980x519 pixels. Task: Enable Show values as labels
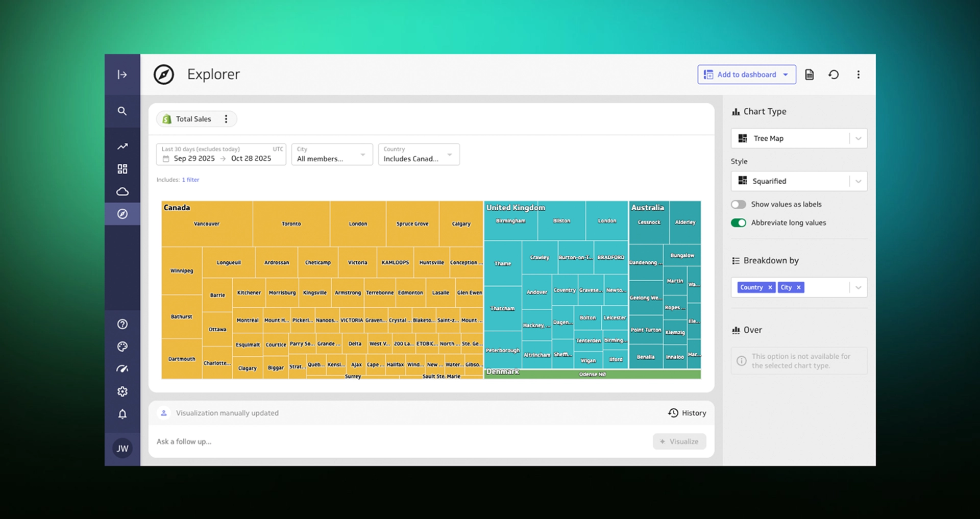tap(739, 204)
